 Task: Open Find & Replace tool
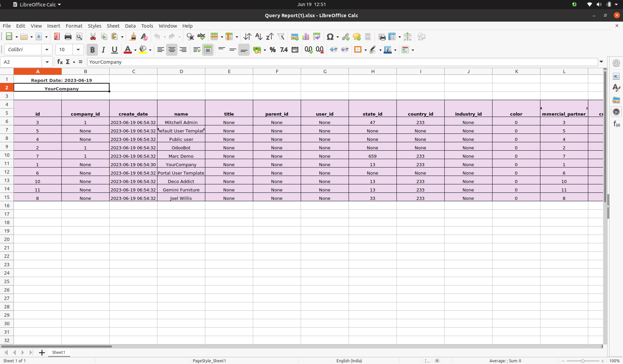pyautogui.click(x=190, y=37)
